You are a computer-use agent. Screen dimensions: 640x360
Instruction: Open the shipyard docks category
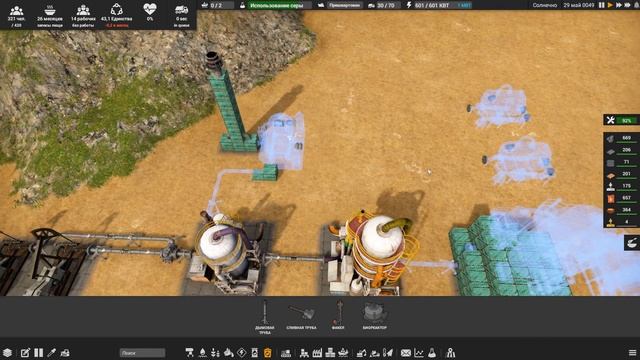(x=344, y=353)
